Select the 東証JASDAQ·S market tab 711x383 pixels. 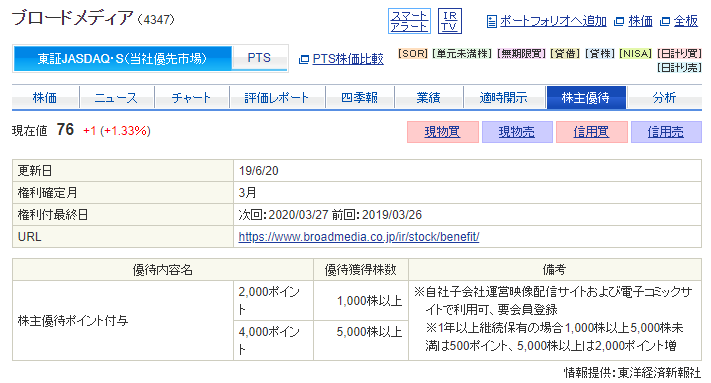click(x=122, y=58)
